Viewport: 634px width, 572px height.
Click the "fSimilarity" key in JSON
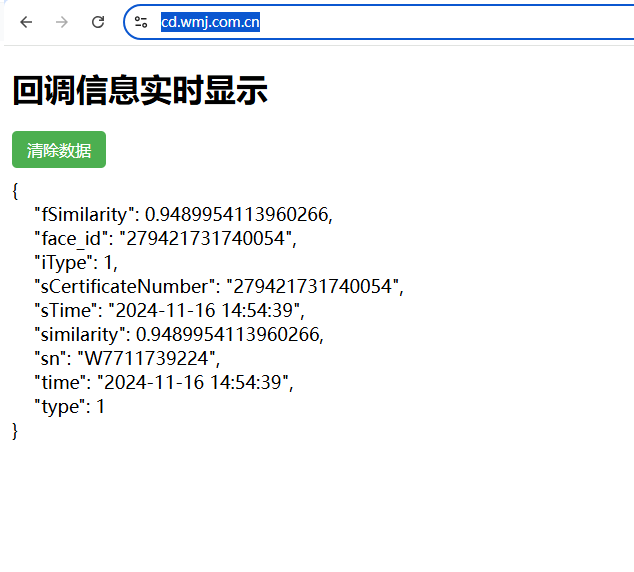click(x=85, y=214)
